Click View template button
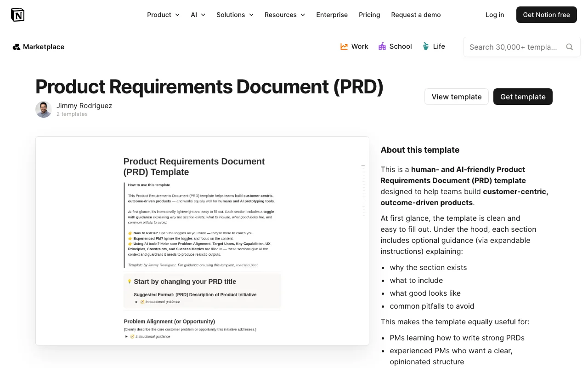Viewport: 588px width, 368px height. (457, 97)
